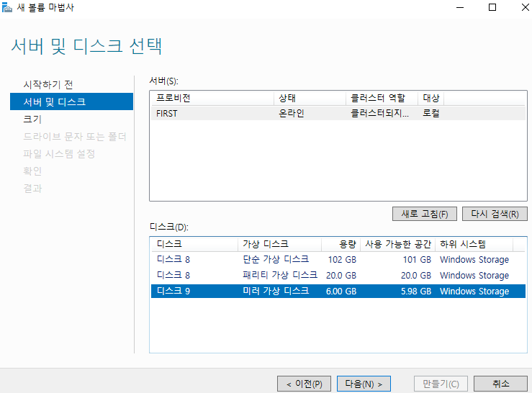Viewport: 532px width, 393px height.
Task: Proceed with the 다음(N) button
Action: [364, 384]
